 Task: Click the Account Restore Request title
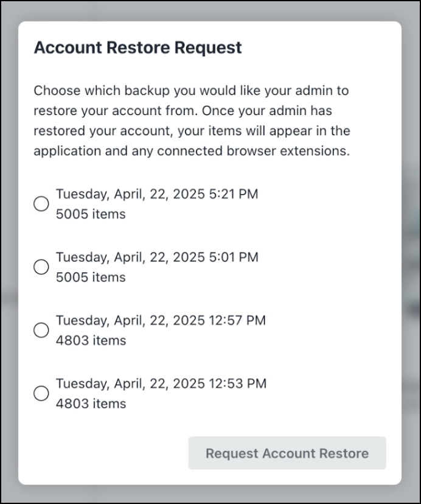pos(138,47)
